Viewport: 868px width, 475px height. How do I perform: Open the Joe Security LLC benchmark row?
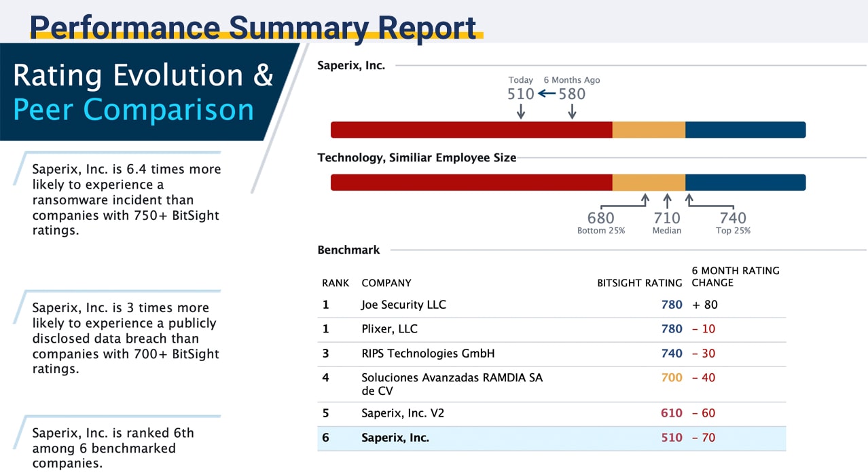403,305
